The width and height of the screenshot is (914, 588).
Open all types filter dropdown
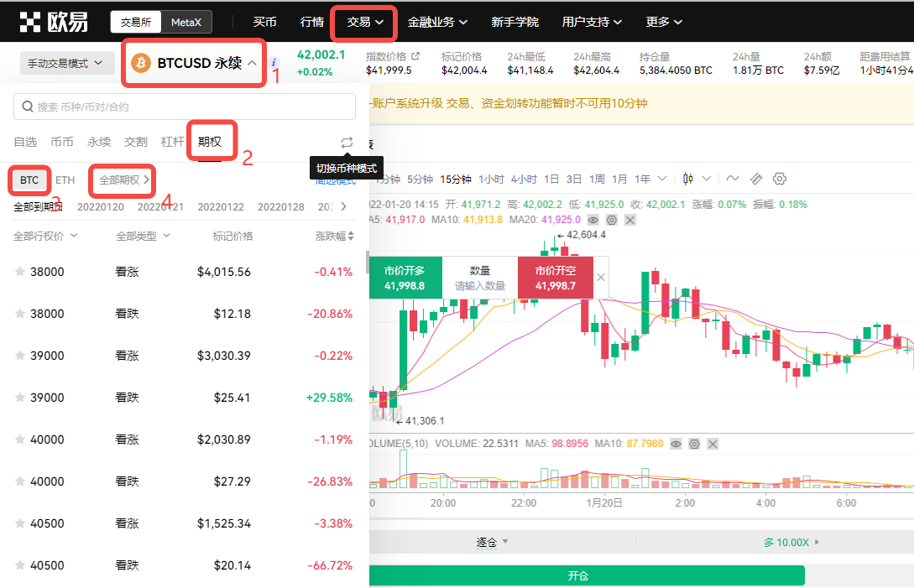(x=143, y=236)
